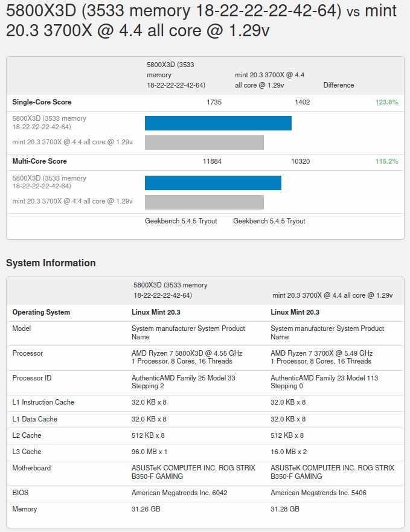This screenshot has width=410, height=532.
Task: Click the 123.8% difference value
Action: (386, 102)
